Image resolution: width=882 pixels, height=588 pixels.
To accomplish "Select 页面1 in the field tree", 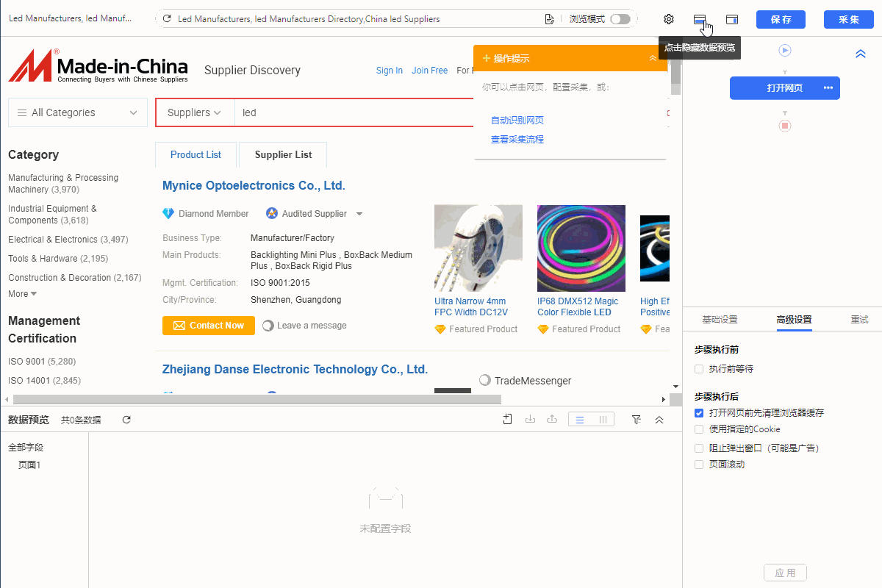I will (x=29, y=465).
